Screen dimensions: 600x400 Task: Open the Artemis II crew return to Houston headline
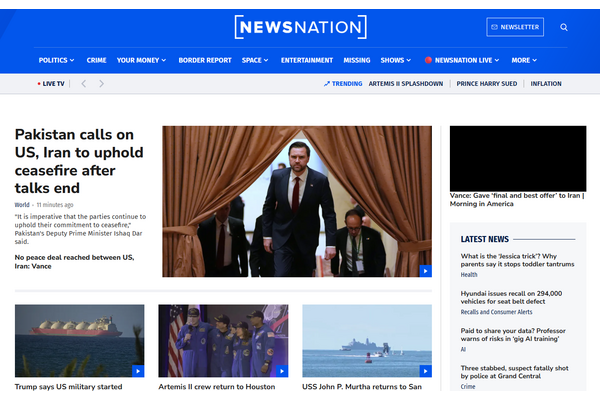click(217, 387)
